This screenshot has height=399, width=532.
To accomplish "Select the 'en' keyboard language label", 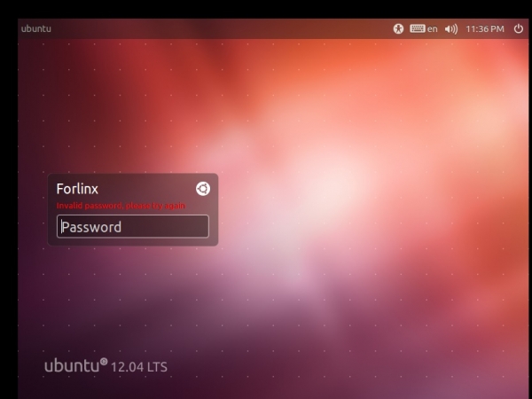I will click(x=433, y=28).
